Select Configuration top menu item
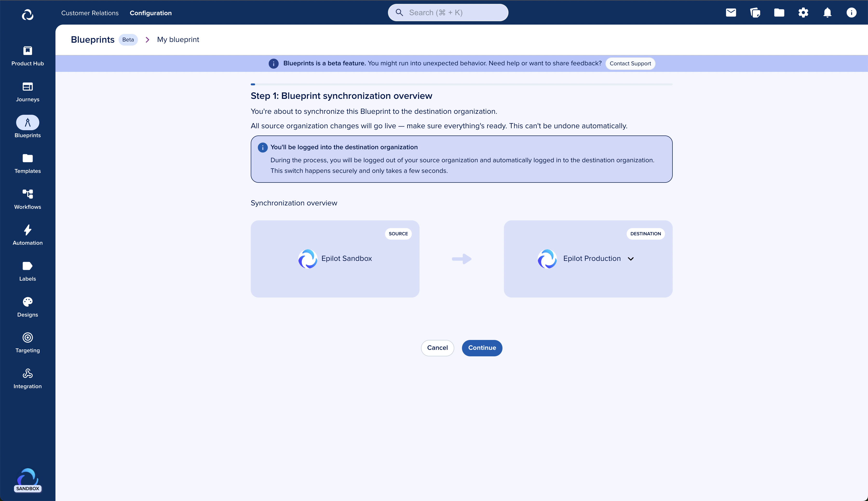 (151, 13)
